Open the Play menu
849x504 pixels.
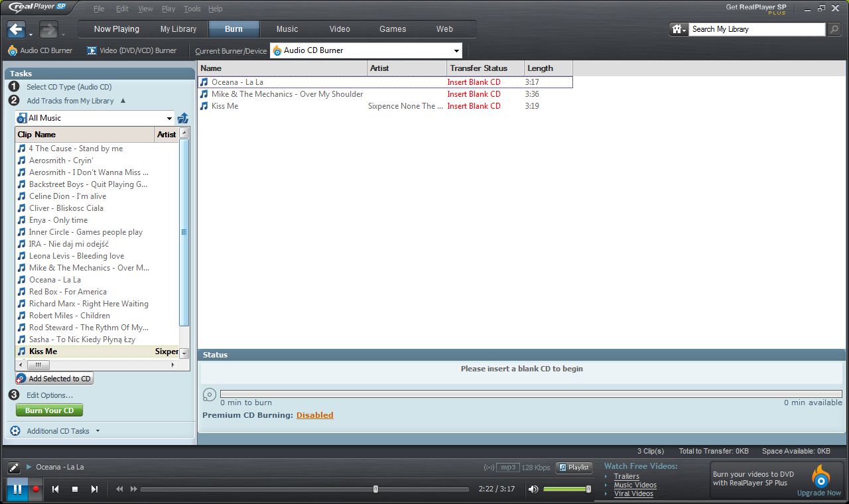coord(168,9)
